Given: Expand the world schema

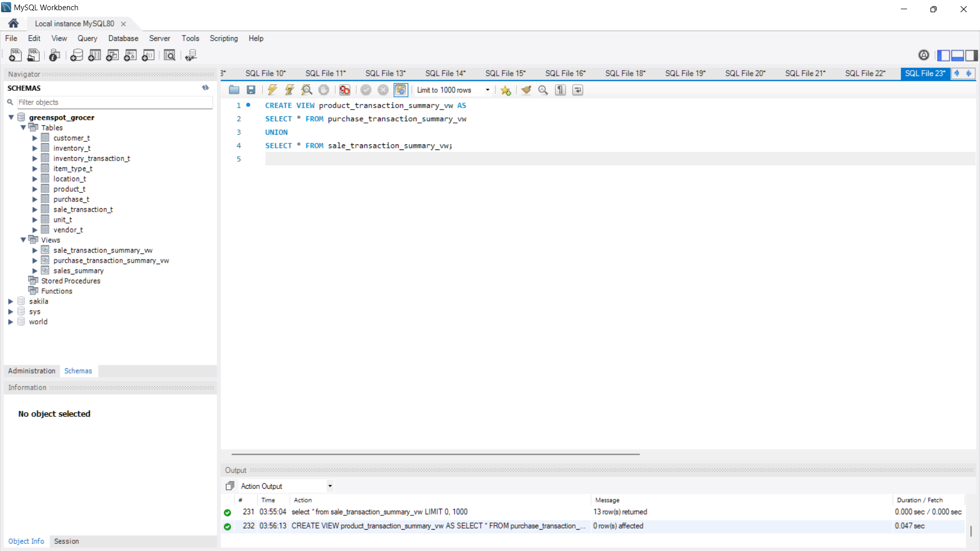Looking at the screenshot, I should 11,322.
